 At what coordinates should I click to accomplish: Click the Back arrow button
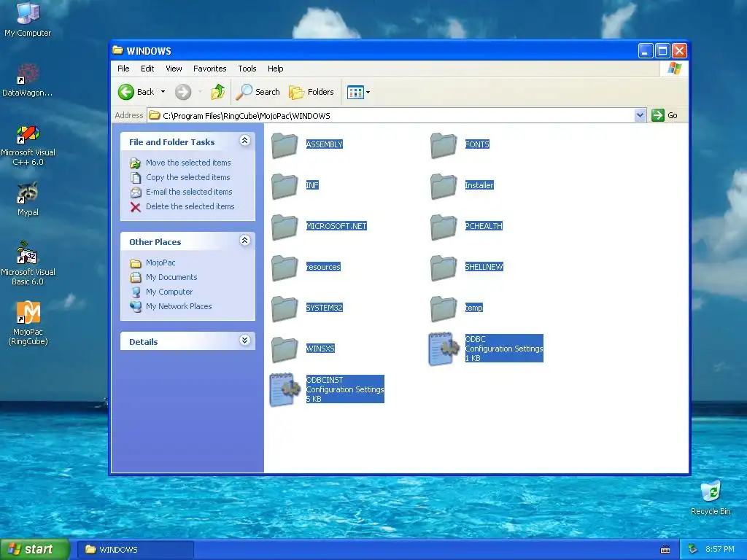136,92
